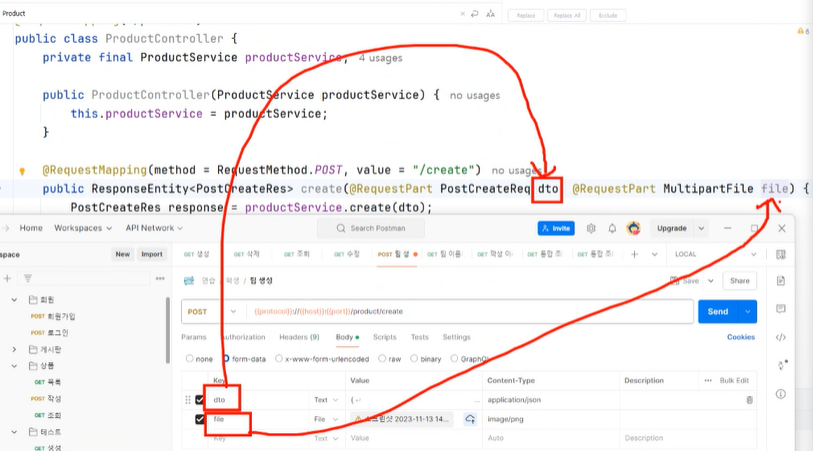The image size is (813, 451).
Task: Switch to the GET 삭제 request tab
Action: pos(246,254)
